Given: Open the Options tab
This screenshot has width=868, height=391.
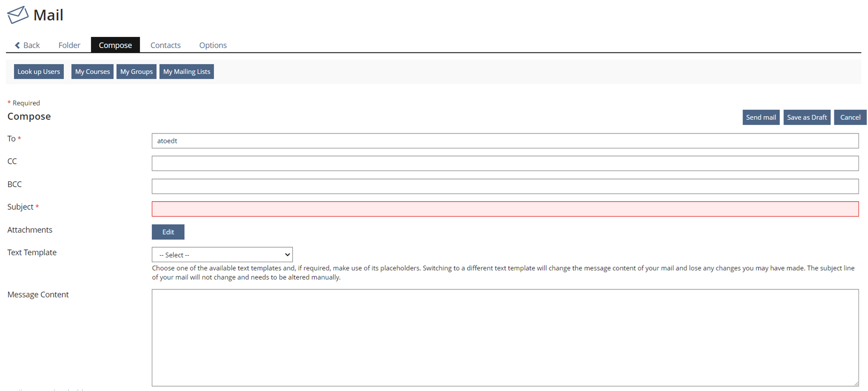Looking at the screenshot, I should 213,45.
